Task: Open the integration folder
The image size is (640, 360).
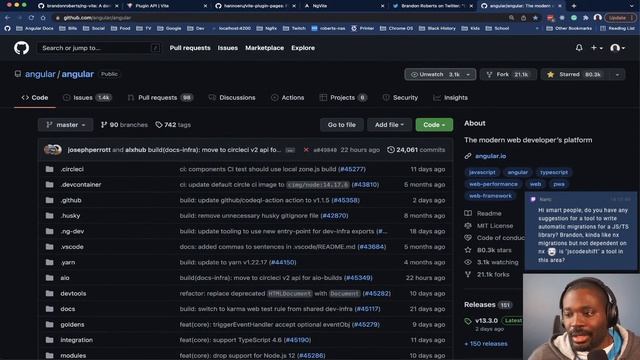Action: [x=76, y=340]
